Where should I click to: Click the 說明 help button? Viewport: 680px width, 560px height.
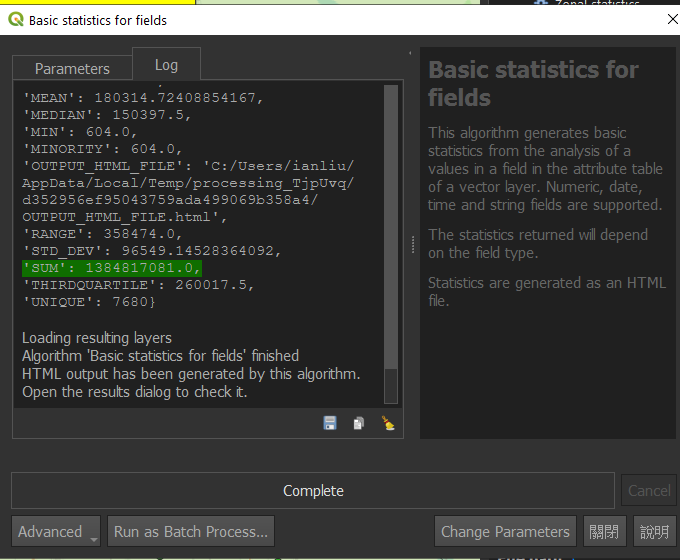[654, 531]
